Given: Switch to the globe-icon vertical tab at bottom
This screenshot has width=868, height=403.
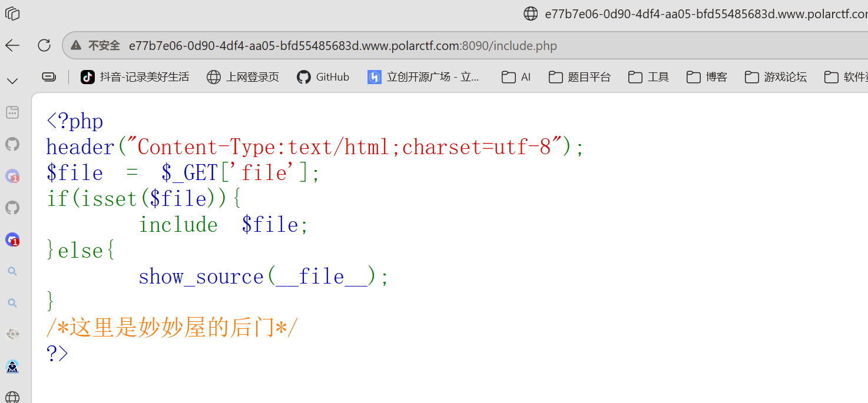Looking at the screenshot, I should [x=12, y=397].
